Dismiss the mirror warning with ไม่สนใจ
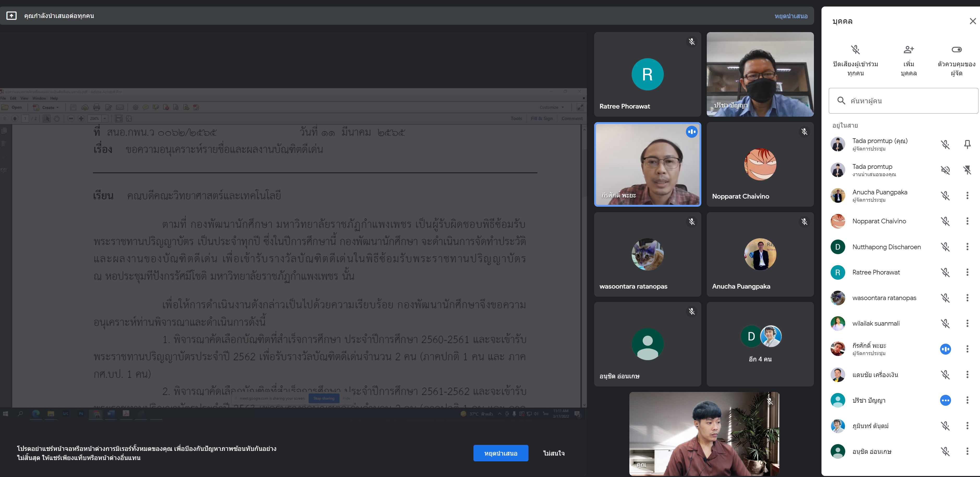Viewport: 980px width, 477px height. point(553,453)
